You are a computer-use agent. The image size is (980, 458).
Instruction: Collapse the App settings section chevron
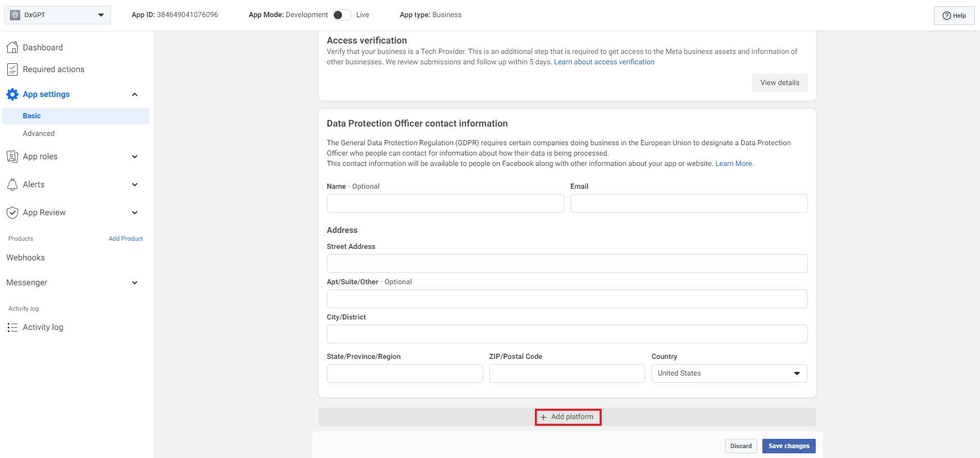[x=135, y=94]
